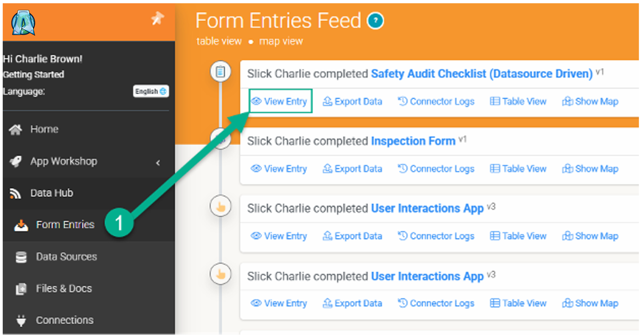Click the help question mark icon

pyautogui.click(x=375, y=21)
